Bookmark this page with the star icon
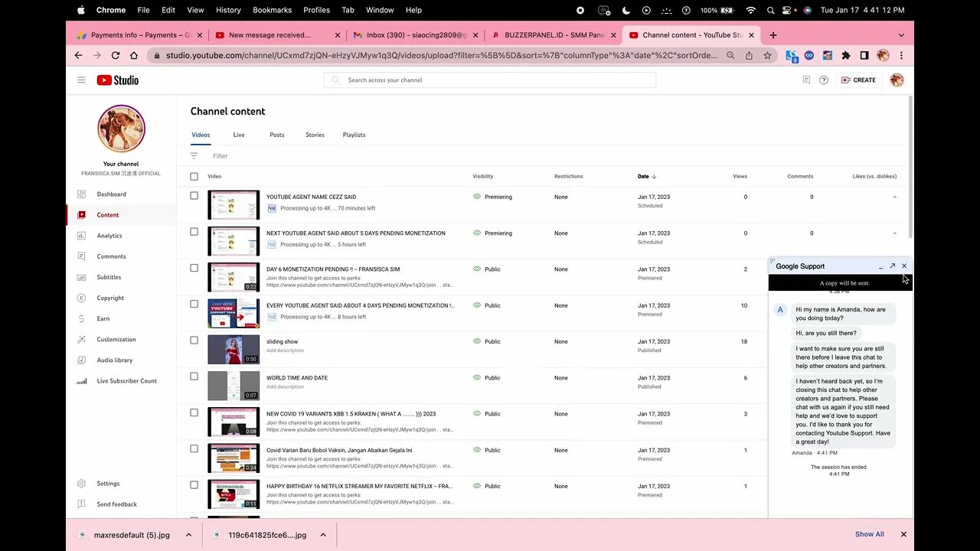 click(767, 55)
